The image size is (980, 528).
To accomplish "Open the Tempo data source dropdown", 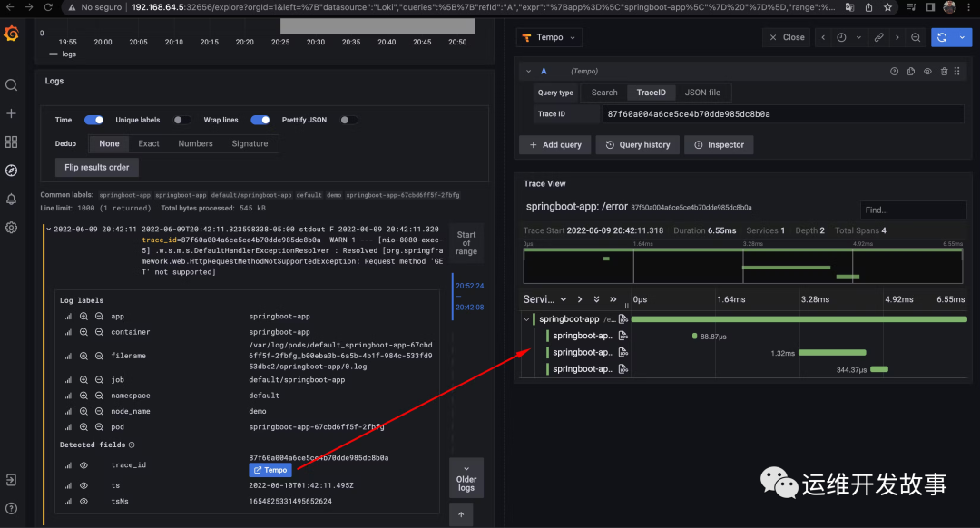I will [x=549, y=37].
